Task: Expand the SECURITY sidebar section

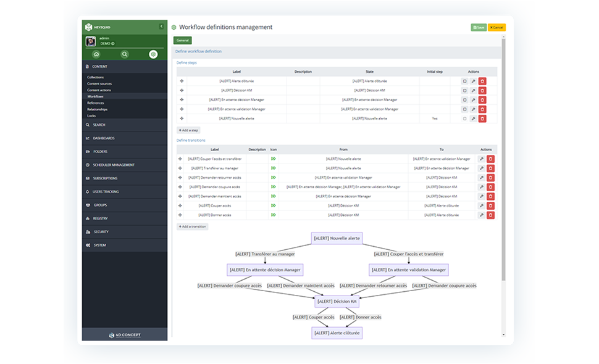Action: [x=125, y=231]
